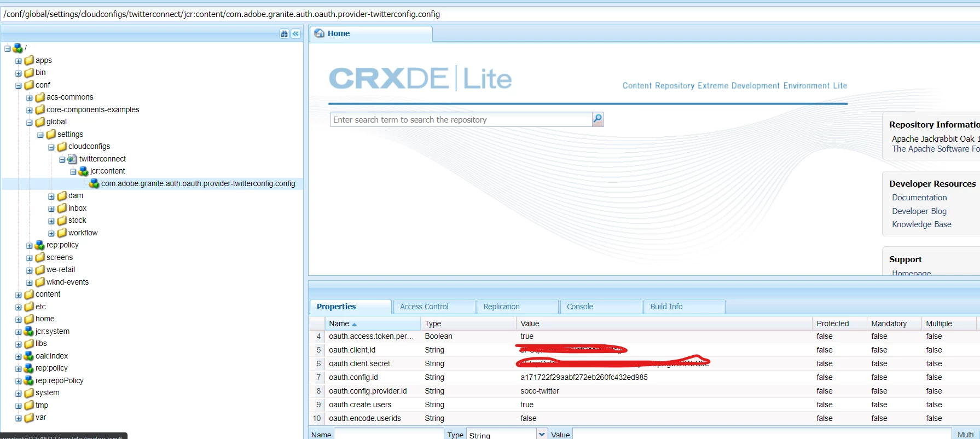This screenshot has height=439, width=980.
Task: Click the Protected column header
Action: (839, 324)
